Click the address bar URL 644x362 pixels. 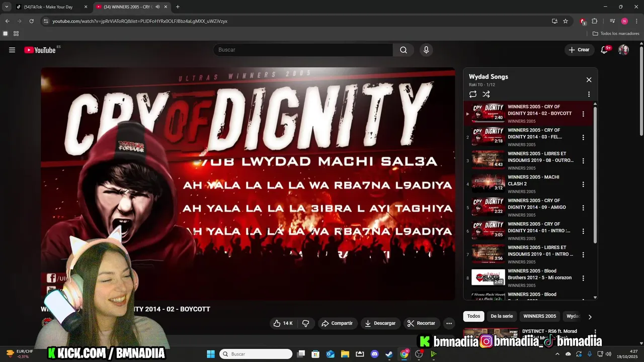pyautogui.click(x=140, y=21)
